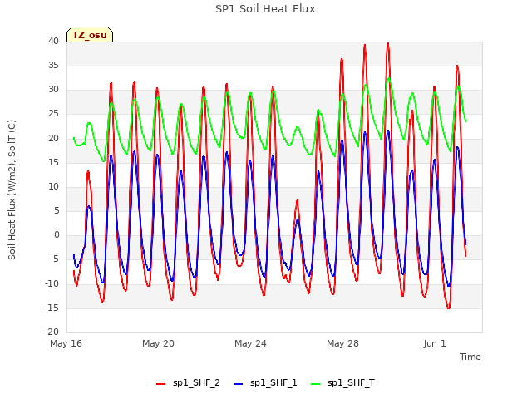Image resolution: width=532 pixels, height=399 pixels.
Task: Click the 25 y-axis tick label
Action: click(x=53, y=114)
